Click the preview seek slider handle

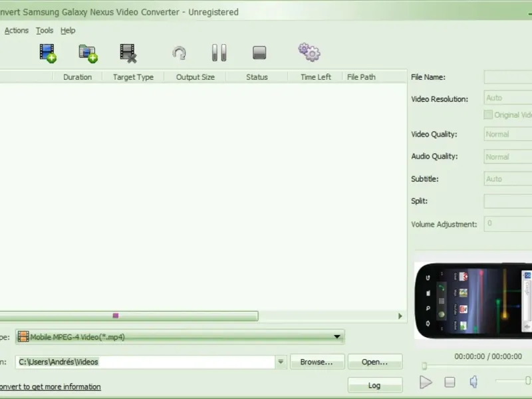pyautogui.click(x=424, y=366)
